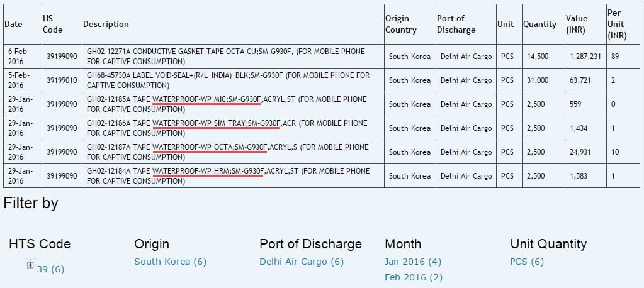
Task: Click the Date column header
Action: click(13, 24)
